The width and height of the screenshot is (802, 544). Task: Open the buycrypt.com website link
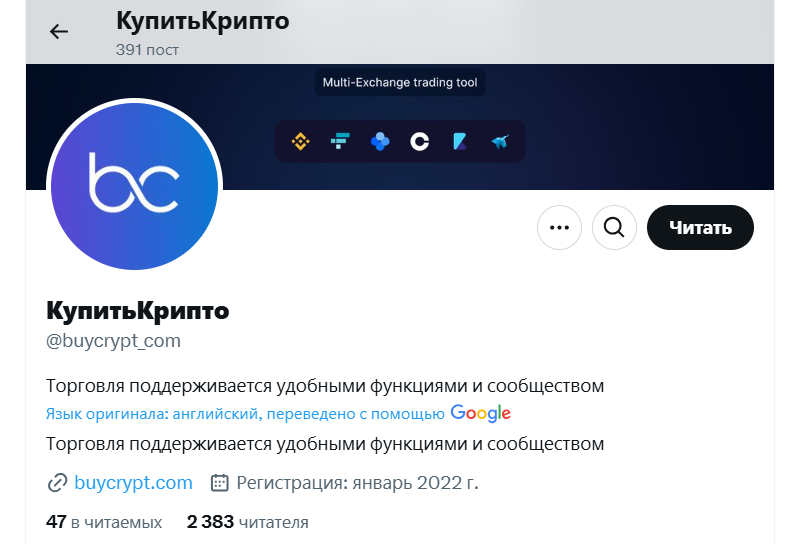click(133, 484)
